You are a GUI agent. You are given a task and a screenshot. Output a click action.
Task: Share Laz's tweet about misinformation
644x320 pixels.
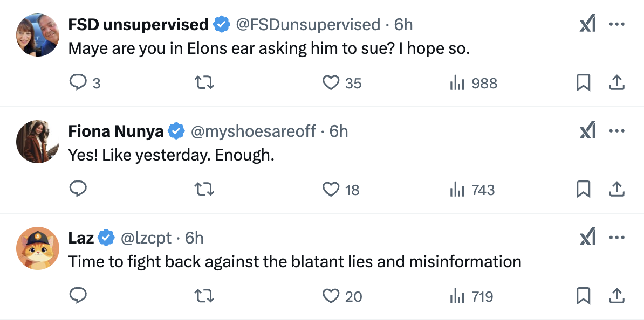616,296
